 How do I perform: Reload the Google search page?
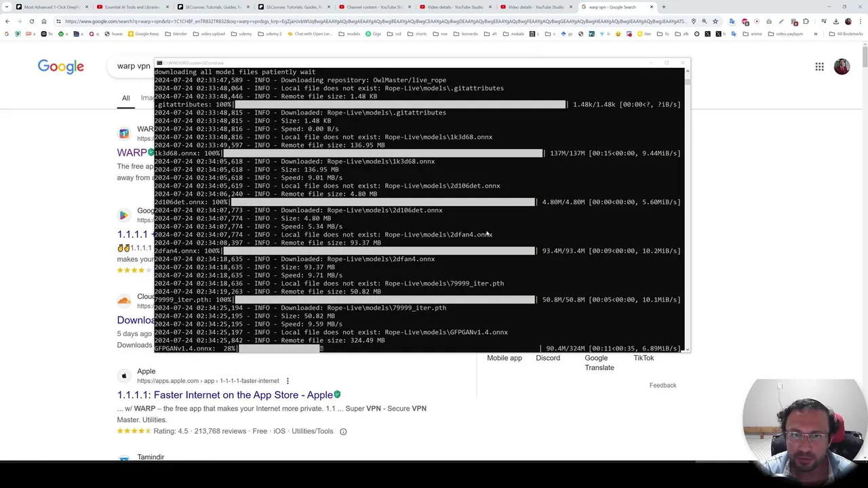click(32, 21)
